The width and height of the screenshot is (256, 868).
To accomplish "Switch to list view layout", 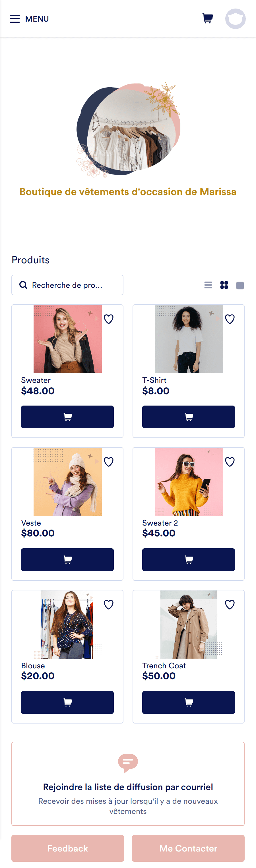I will point(208,285).
